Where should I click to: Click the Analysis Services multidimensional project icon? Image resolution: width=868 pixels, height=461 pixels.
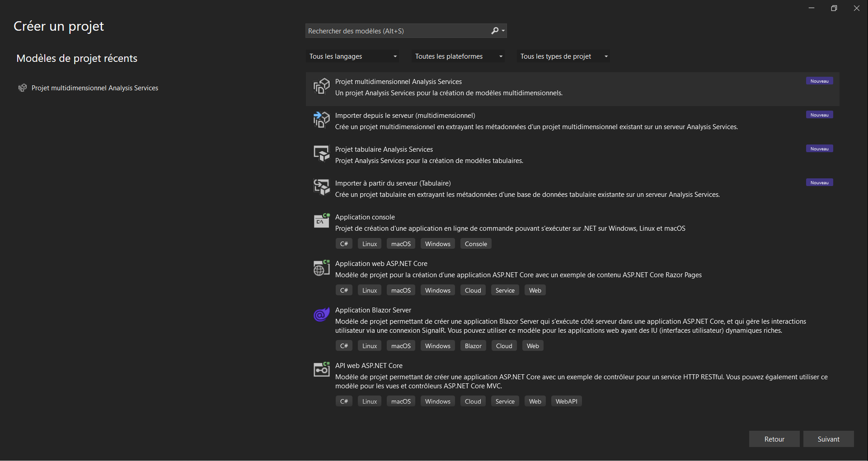coord(321,86)
